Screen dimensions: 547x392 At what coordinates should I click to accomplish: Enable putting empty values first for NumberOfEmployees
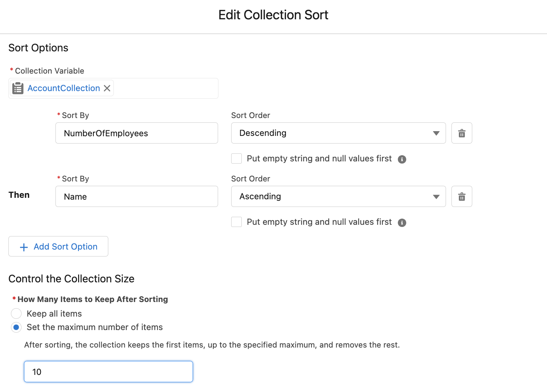pos(236,158)
